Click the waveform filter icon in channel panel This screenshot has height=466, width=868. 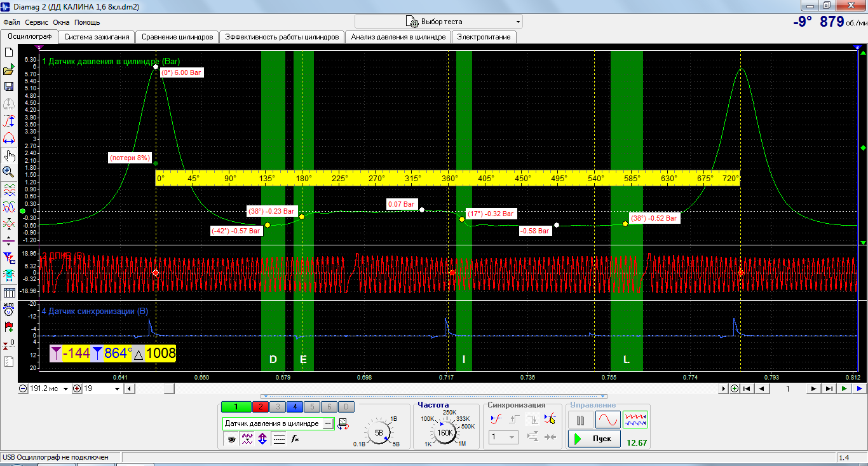(247, 439)
